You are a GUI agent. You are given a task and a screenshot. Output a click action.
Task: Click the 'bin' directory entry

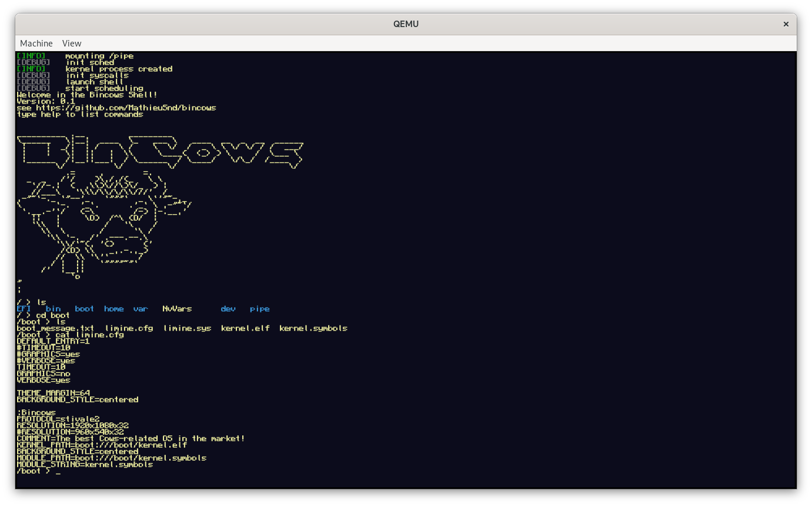pyautogui.click(x=54, y=309)
